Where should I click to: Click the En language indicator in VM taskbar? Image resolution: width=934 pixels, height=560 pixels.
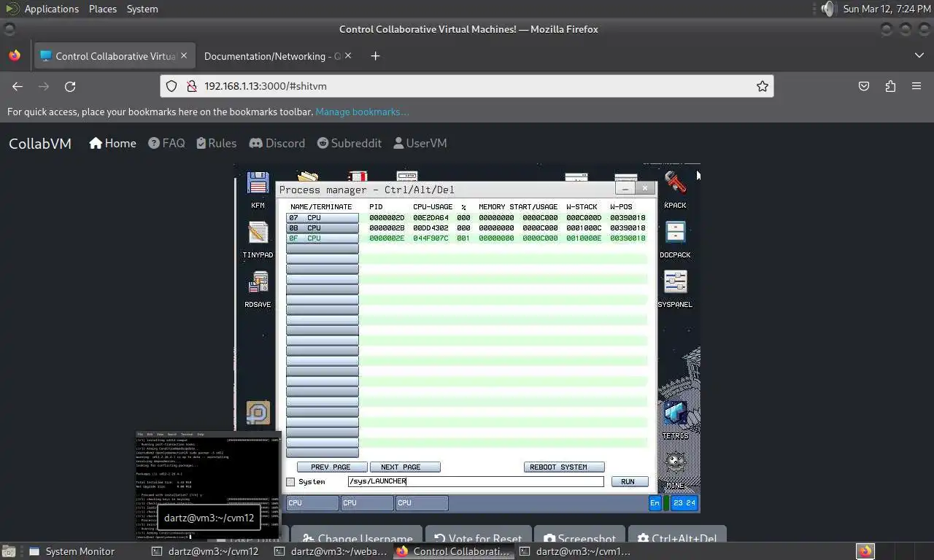click(x=655, y=503)
